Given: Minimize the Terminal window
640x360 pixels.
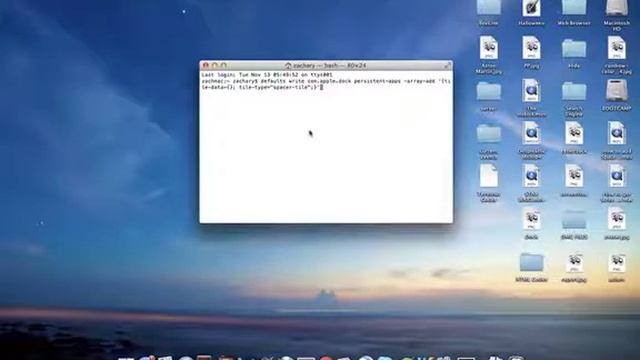Looking at the screenshot, I should 214,65.
